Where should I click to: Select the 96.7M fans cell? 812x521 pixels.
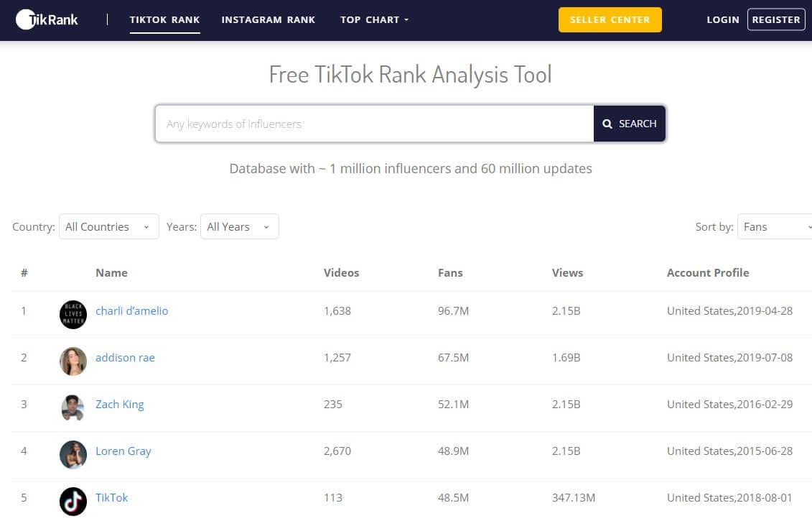(453, 310)
